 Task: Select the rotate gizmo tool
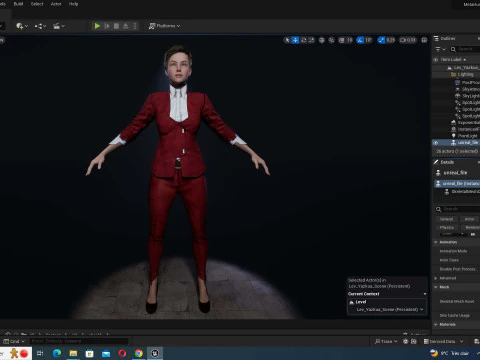(304, 40)
